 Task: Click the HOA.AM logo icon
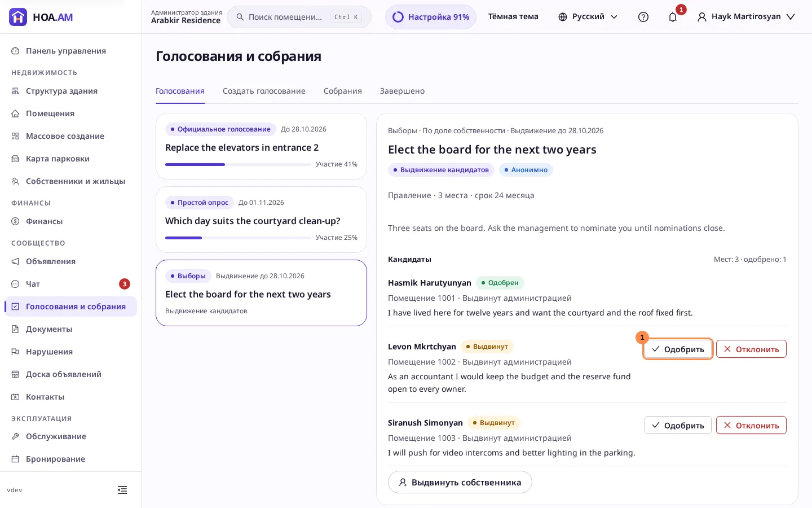coord(18,17)
